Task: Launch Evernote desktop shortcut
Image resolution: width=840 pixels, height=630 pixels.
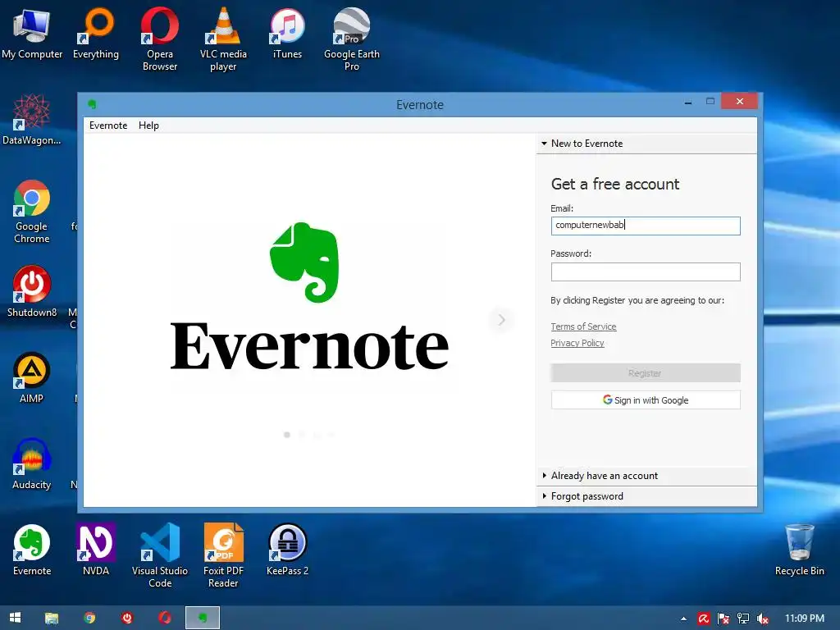Action: point(32,550)
